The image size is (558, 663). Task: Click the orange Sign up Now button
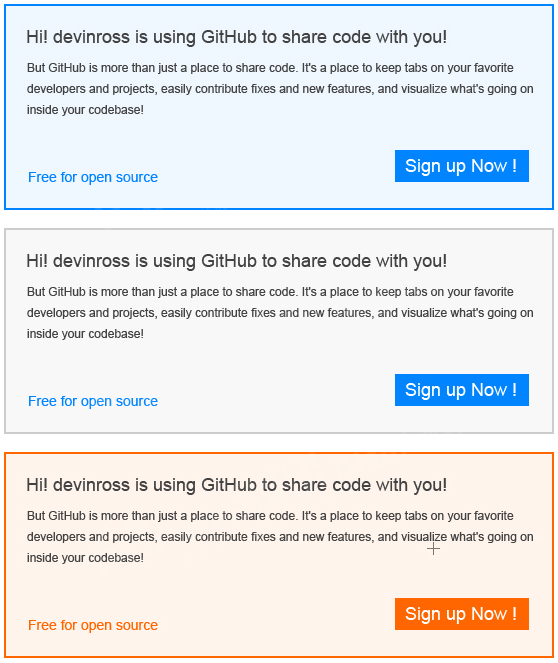pyautogui.click(x=462, y=614)
